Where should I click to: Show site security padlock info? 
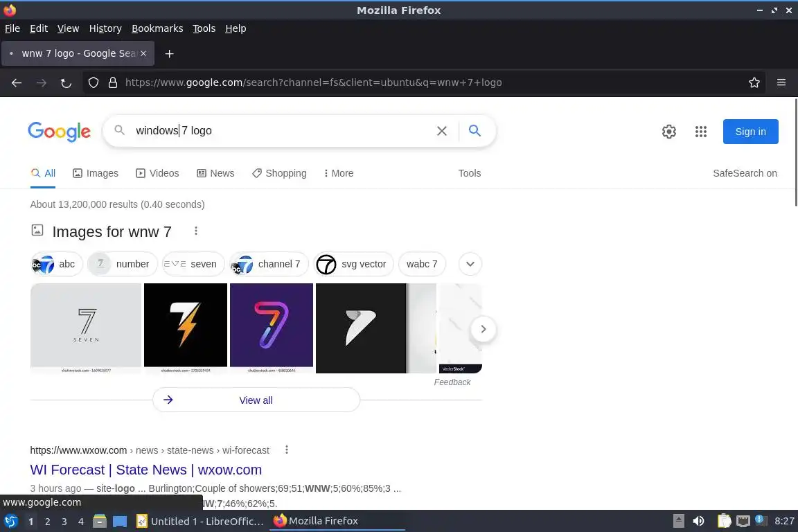tap(113, 82)
